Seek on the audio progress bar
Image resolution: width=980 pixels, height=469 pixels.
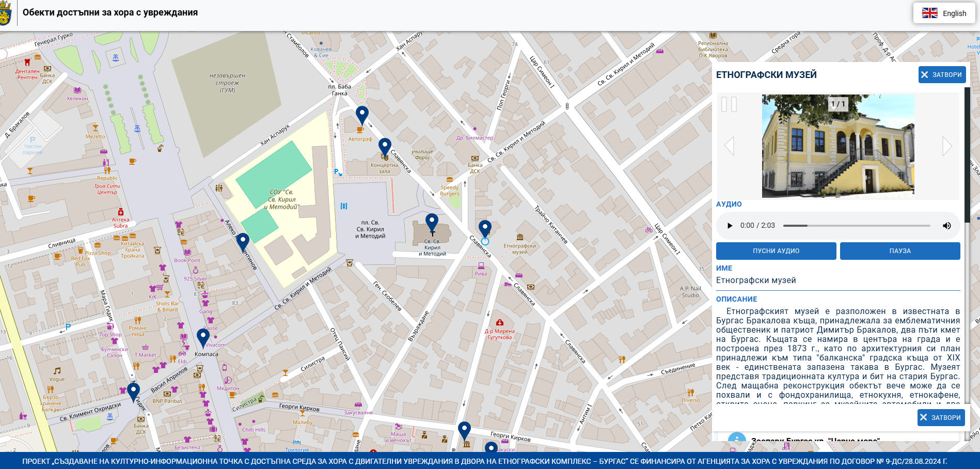[x=856, y=226]
